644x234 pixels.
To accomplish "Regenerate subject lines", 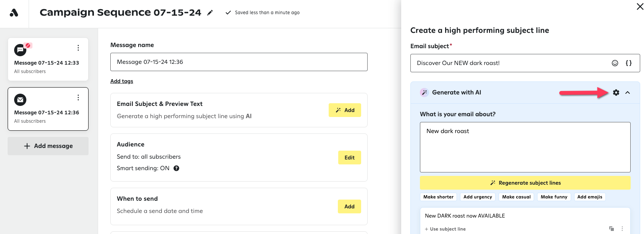I will point(525,183).
